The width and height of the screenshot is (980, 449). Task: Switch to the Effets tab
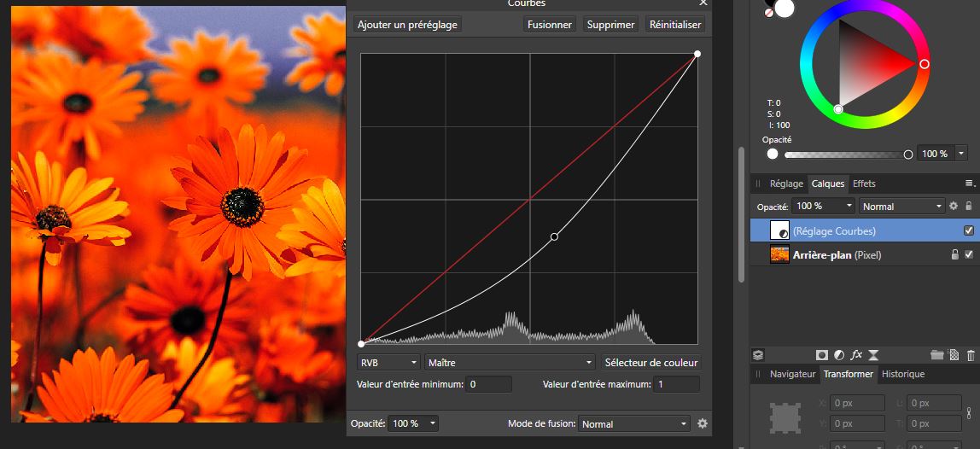(x=864, y=184)
